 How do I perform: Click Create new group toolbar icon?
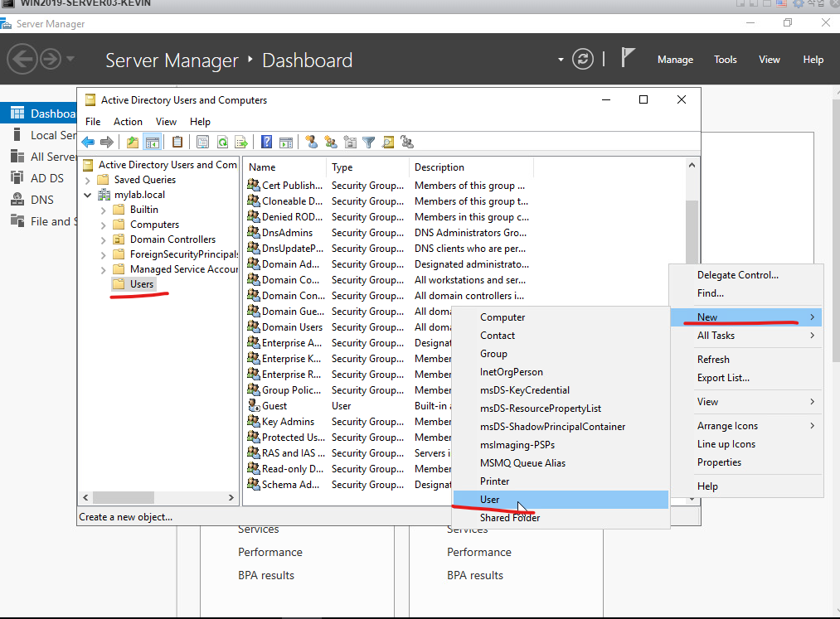(x=331, y=142)
